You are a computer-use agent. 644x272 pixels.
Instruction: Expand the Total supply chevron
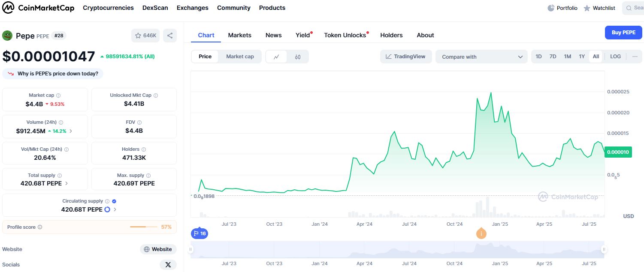(x=66, y=183)
